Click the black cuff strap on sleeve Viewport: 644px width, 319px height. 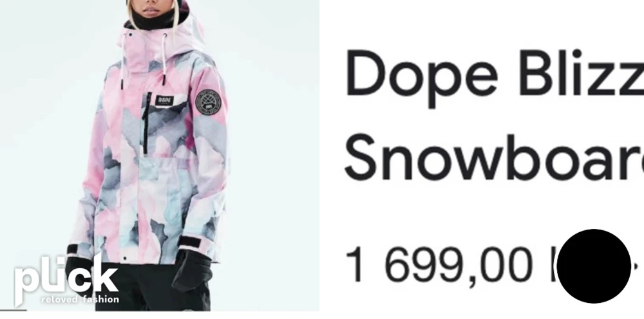pos(189,242)
